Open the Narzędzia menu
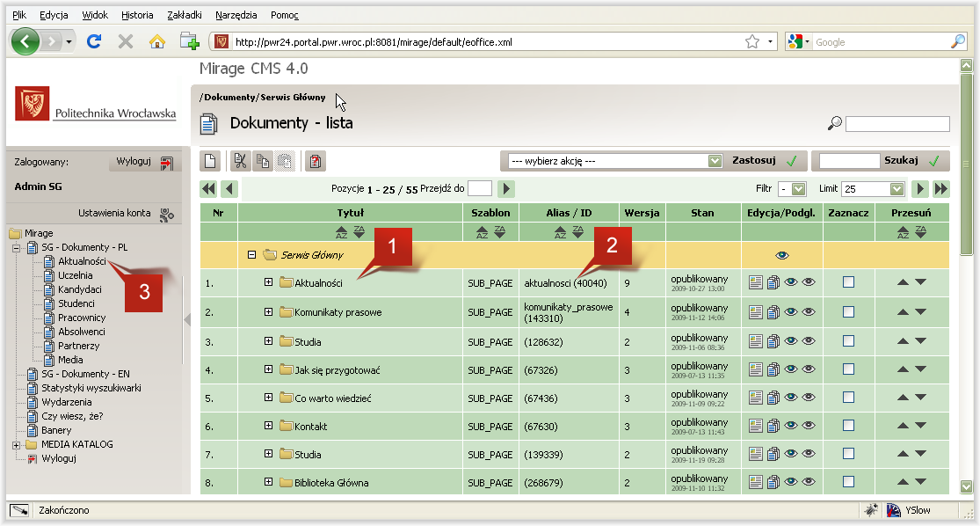Image resolution: width=980 pixels, height=526 pixels. pyautogui.click(x=236, y=15)
